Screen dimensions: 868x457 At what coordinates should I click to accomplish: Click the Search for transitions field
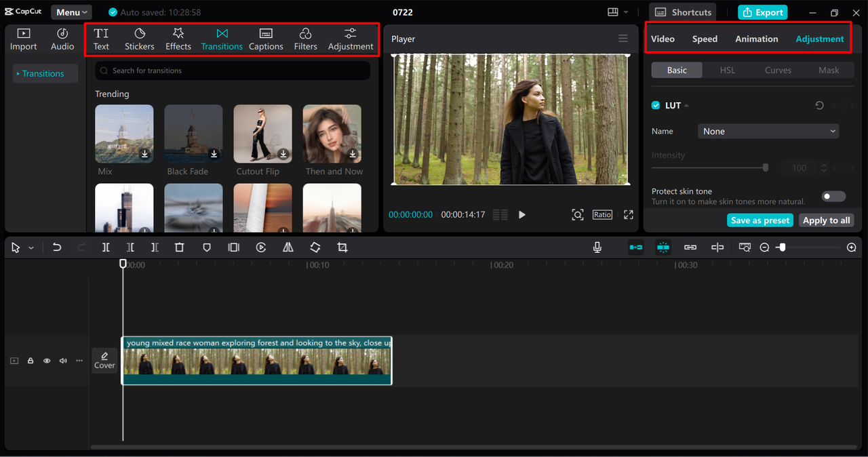[233, 71]
